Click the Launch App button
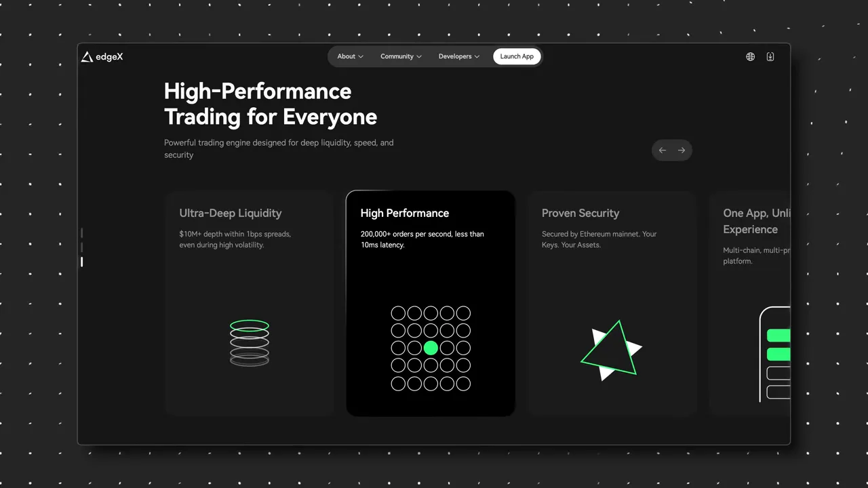The width and height of the screenshot is (868, 488). (517, 56)
